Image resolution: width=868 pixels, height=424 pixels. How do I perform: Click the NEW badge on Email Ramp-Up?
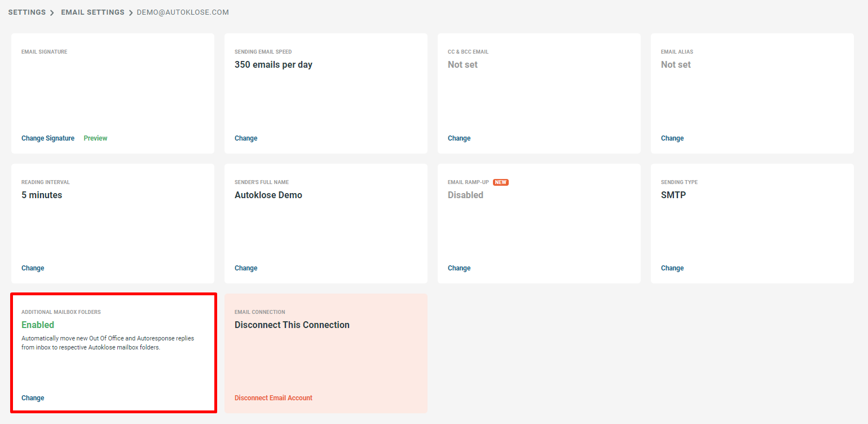(501, 182)
